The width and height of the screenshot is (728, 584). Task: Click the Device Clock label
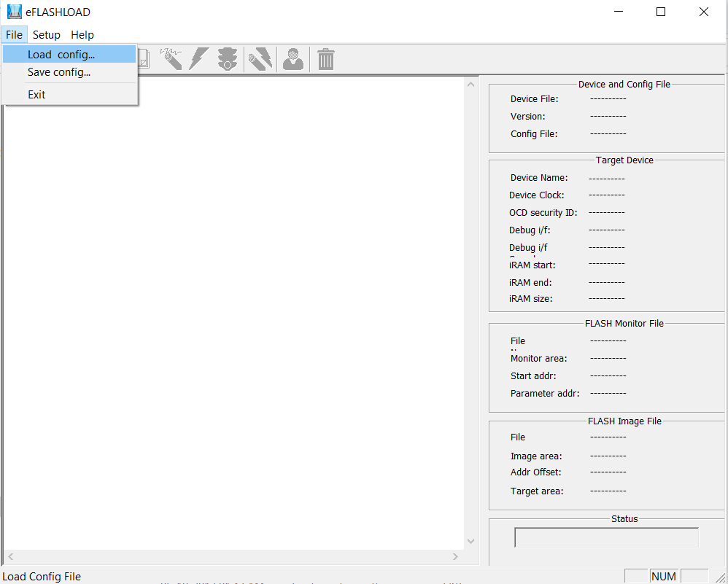pyautogui.click(x=537, y=195)
